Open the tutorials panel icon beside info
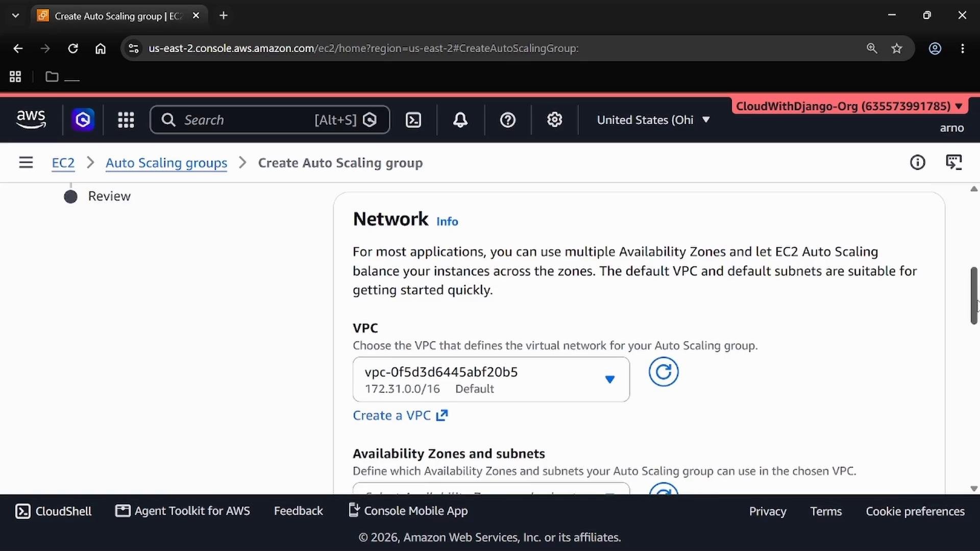 [x=953, y=163]
